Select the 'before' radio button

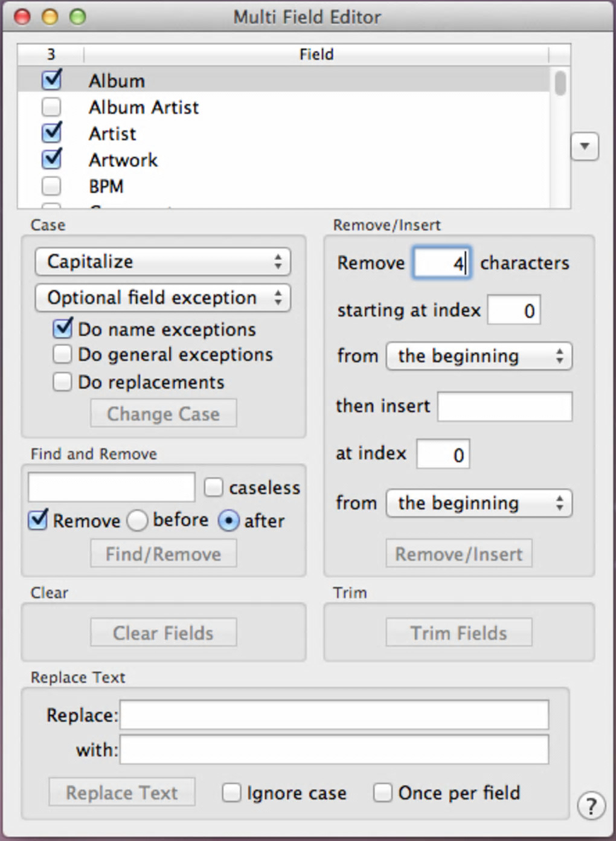point(137,521)
